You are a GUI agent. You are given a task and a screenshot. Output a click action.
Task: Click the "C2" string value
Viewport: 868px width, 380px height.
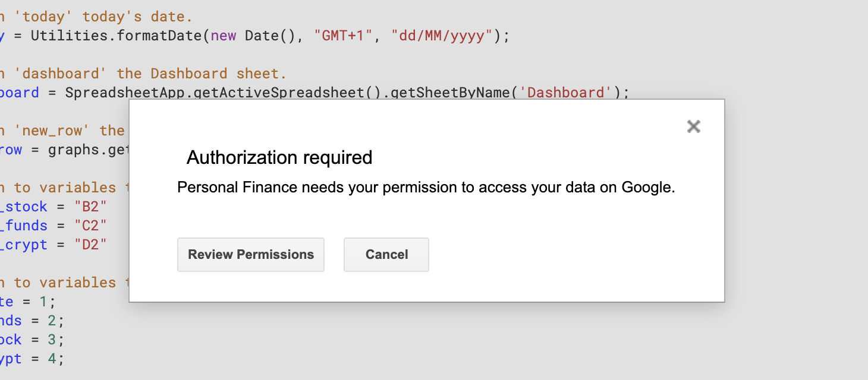90,226
